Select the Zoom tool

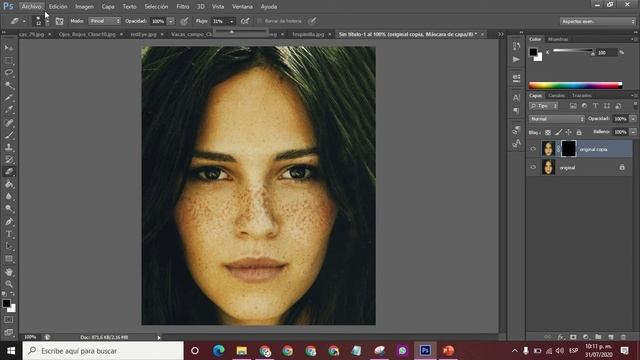[x=9, y=284]
